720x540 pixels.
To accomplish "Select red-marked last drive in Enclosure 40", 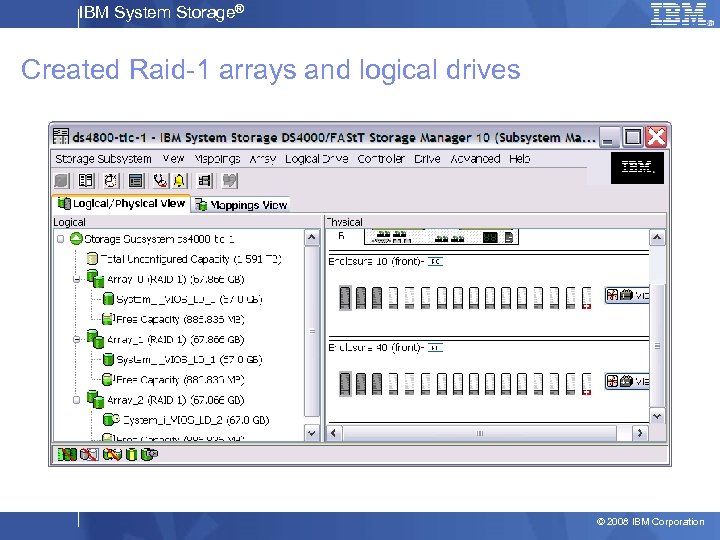I will [586, 384].
